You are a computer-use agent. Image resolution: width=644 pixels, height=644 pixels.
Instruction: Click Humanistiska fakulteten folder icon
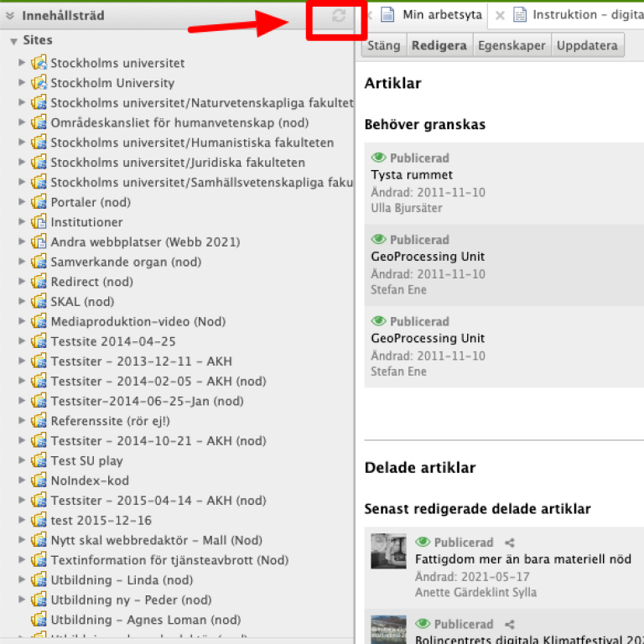tap(39, 142)
